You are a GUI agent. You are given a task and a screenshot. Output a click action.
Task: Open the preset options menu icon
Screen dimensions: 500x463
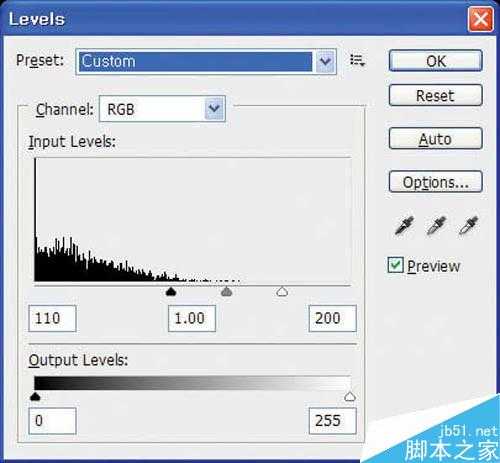click(357, 61)
